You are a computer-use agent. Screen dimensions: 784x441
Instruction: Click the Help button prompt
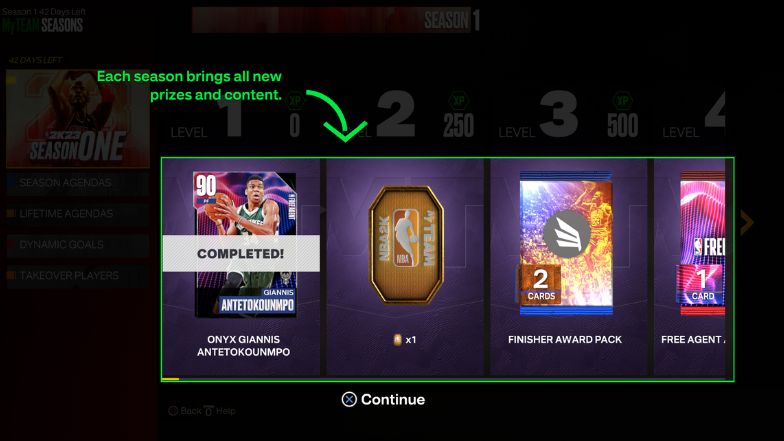[220, 411]
